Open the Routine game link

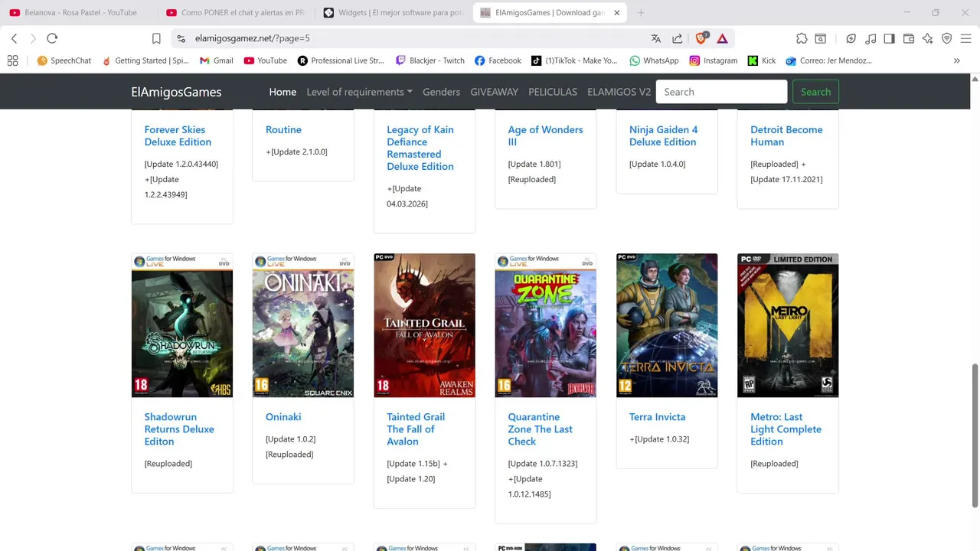coord(283,129)
